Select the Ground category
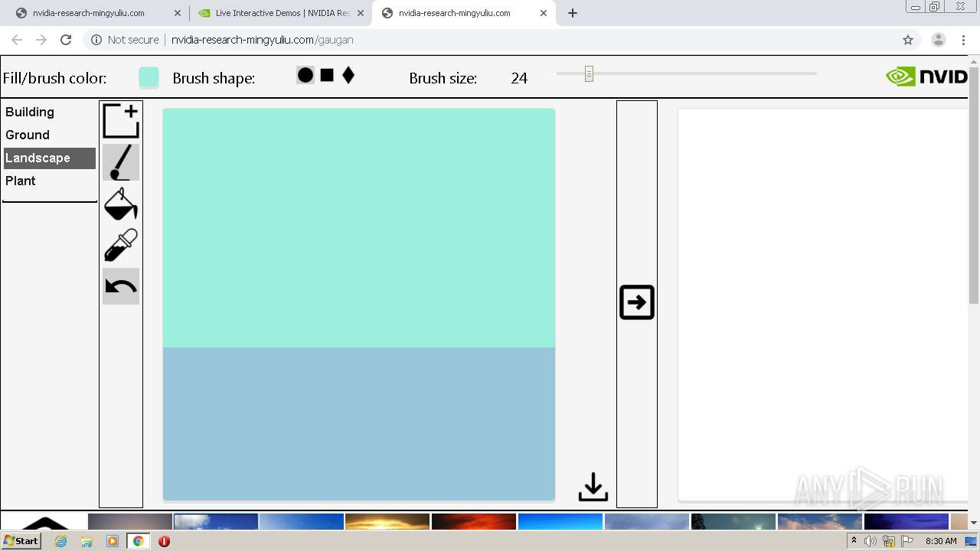 tap(49, 135)
